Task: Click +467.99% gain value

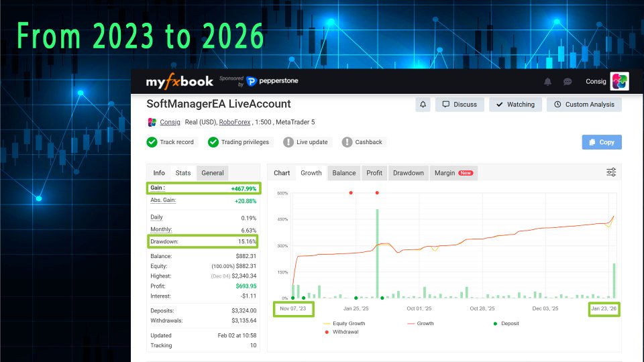Action: click(244, 189)
